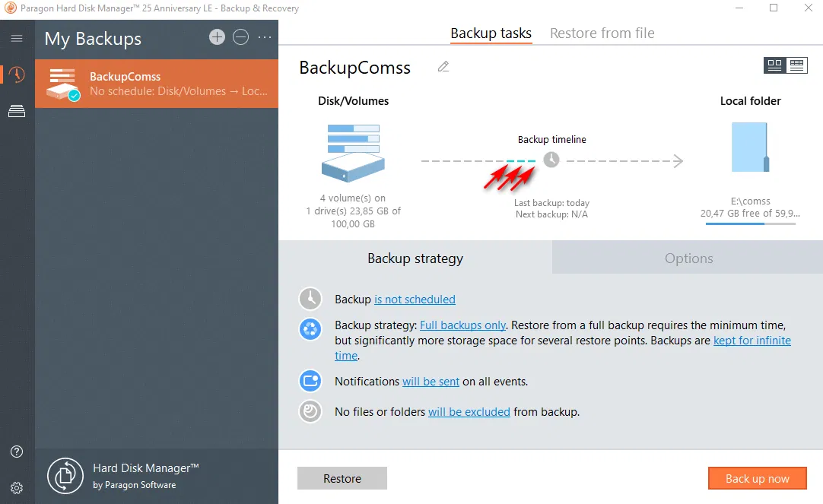
Task: Click the schedule clock icon
Action: click(310, 299)
